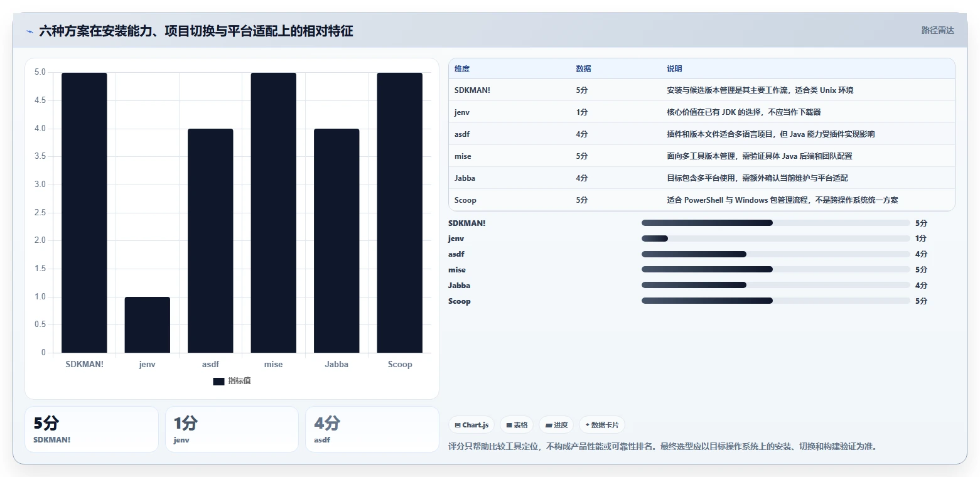Click the footer disclaimer about 评分

pos(663,447)
